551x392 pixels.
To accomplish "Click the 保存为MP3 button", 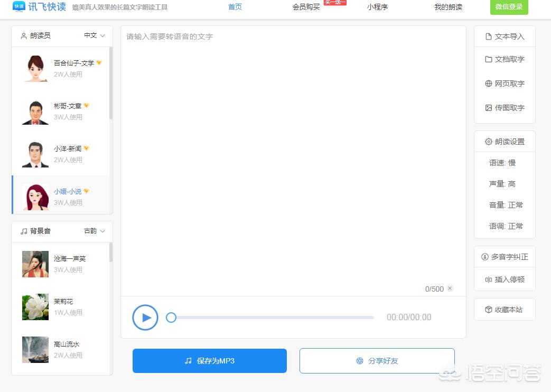I will 209,361.
